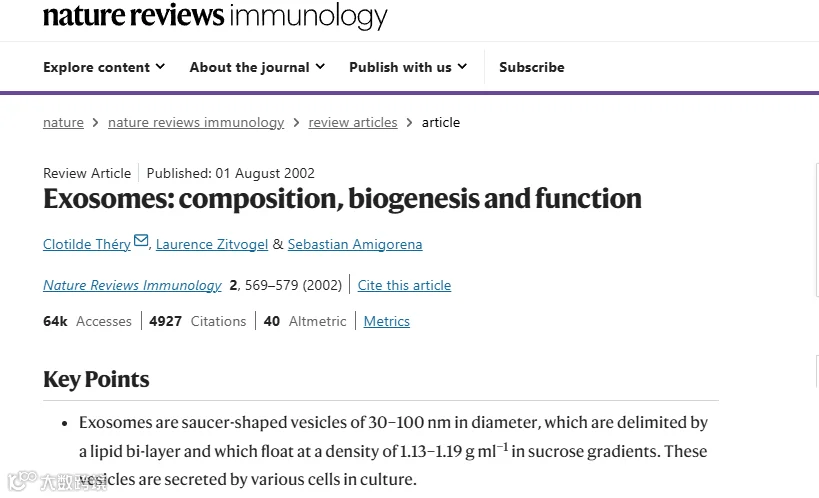Open the Nature Reviews Immunology journal citation link
Viewport: 819px width, 498px height.
click(132, 285)
